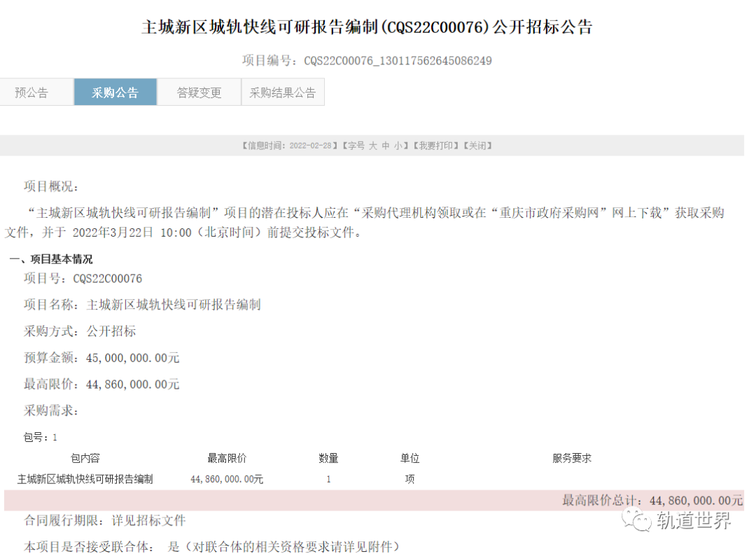Click the 最高限价 column header in table
The image size is (756, 554).
(227, 458)
